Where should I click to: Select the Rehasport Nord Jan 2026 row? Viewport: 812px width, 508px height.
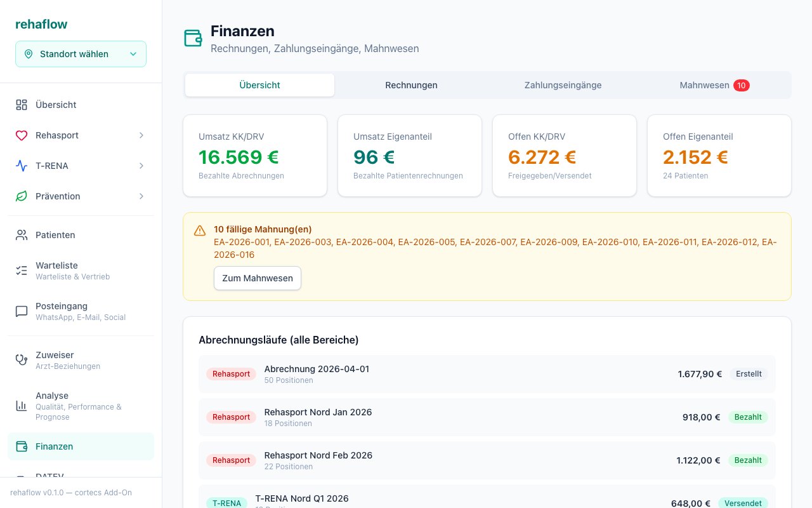coord(487,417)
